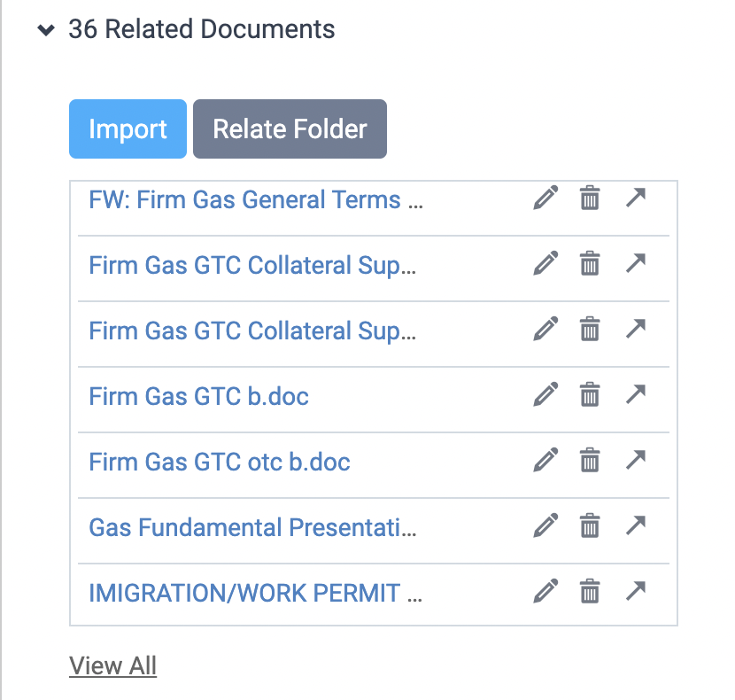Viewport: 735px width, 700px height.
Task: Open FW: Firm Gas General Terms document
Action: pos(256,199)
